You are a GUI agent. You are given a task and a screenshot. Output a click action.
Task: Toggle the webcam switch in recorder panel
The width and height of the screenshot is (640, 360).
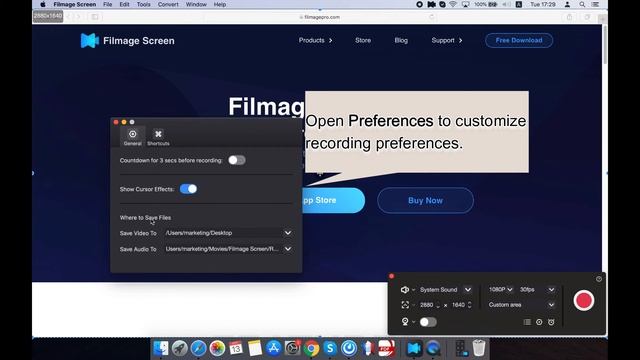[x=428, y=322]
